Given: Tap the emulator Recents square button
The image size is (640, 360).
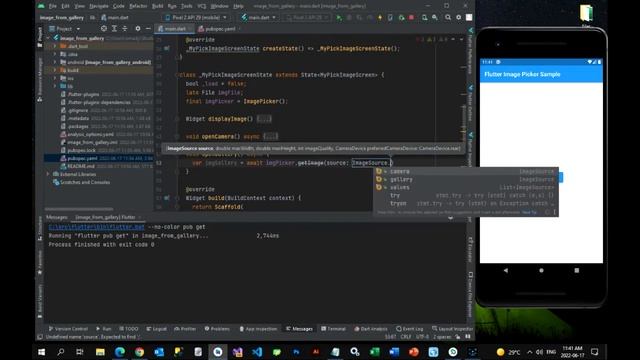Looking at the screenshot, I should pos(576,270).
